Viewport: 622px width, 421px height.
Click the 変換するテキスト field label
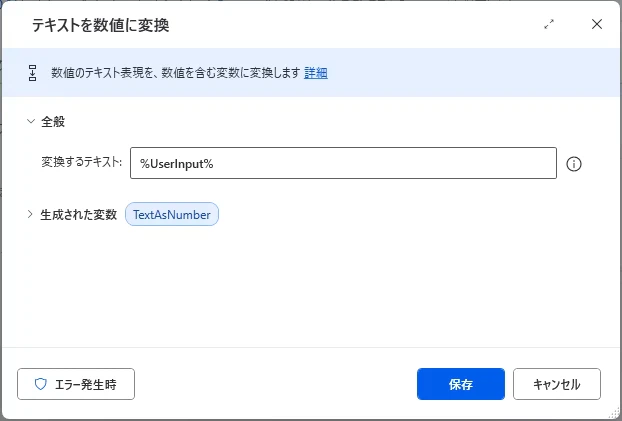(x=81, y=162)
